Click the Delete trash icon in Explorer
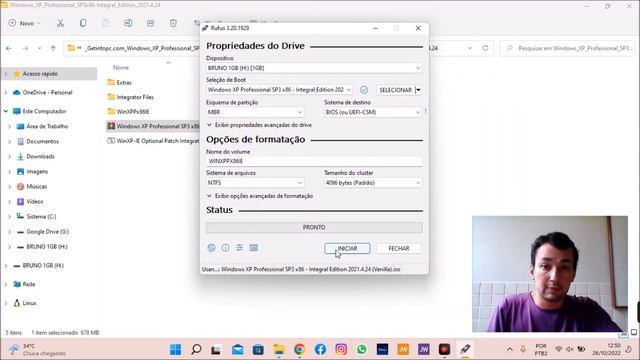640x360 pixels. (x=173, y=23)
